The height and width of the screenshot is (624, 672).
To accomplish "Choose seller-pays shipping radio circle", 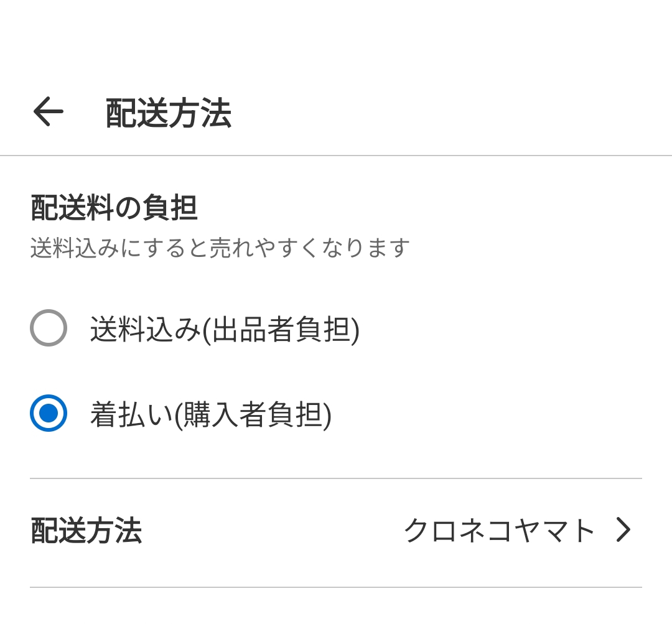I will pyautogui.click(x=49, y=328).
